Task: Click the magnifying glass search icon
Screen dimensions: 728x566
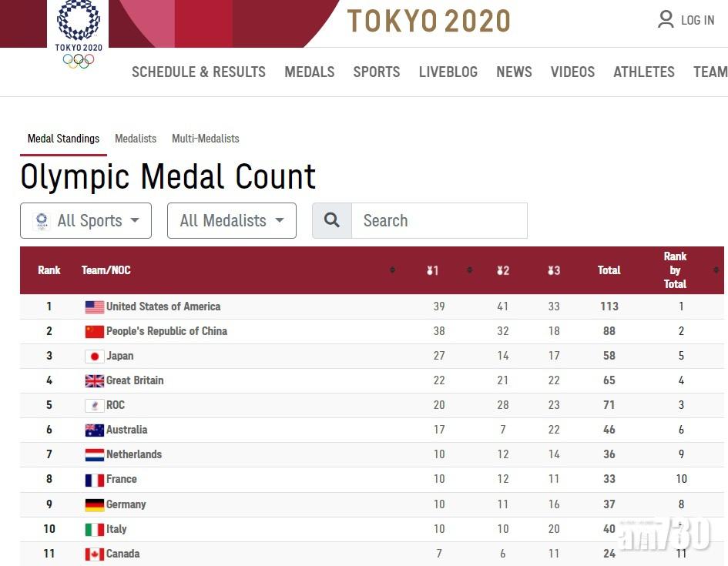Action: 332,220
